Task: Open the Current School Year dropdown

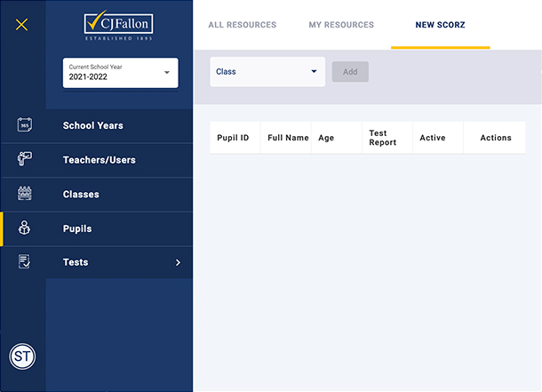Action: (121, 73)
